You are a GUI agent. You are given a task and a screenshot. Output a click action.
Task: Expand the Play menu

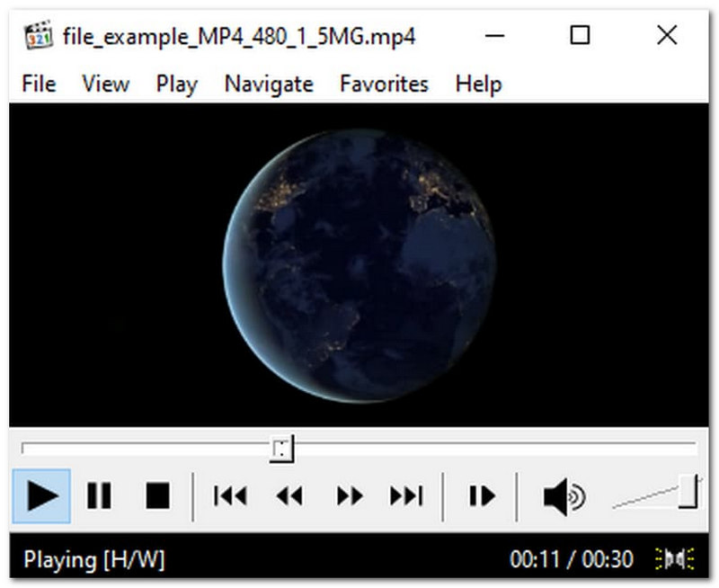click(x=176, y=85)
